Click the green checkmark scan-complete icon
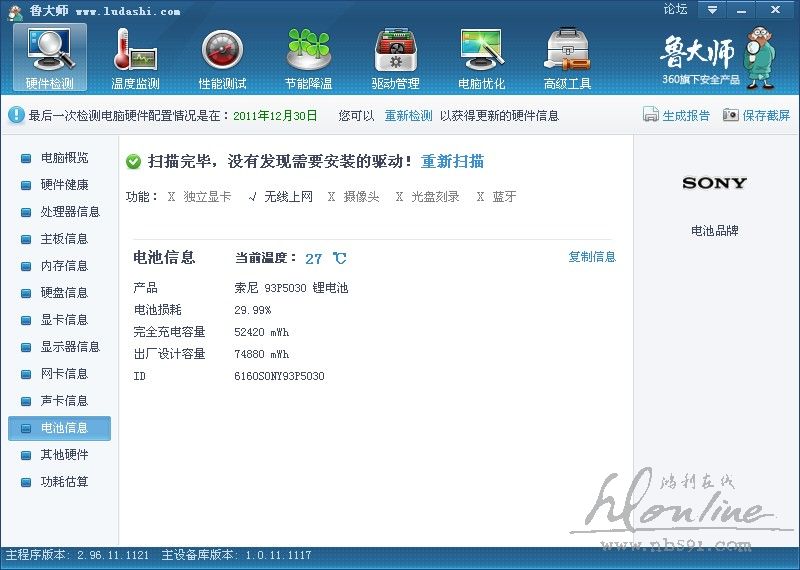 [x=133, y=162]
